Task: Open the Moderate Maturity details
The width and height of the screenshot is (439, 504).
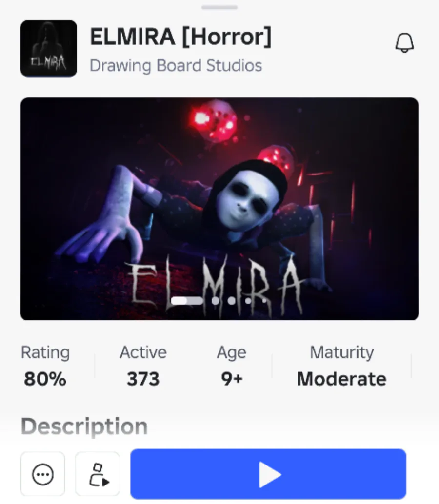Action: pyautogui.click(x=341, y=366)
